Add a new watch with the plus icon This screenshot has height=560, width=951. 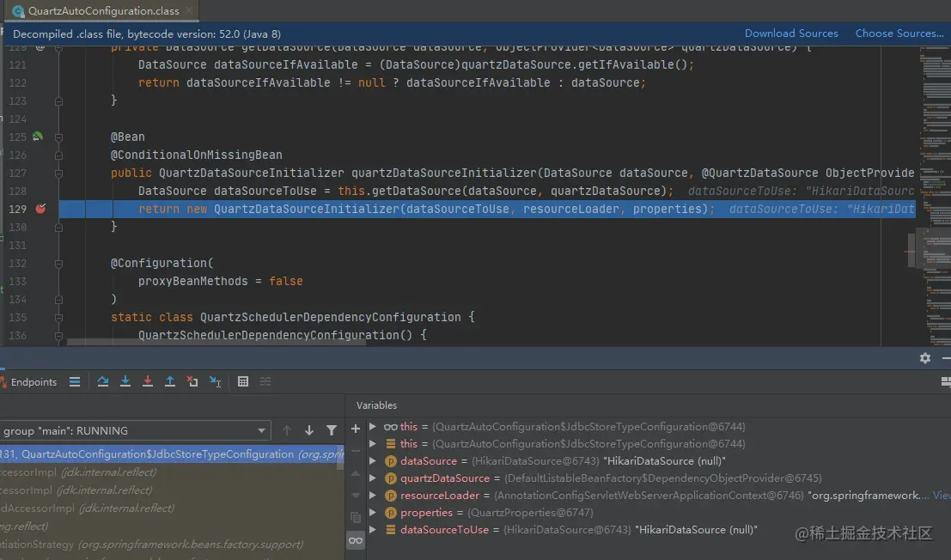(356, 429)
